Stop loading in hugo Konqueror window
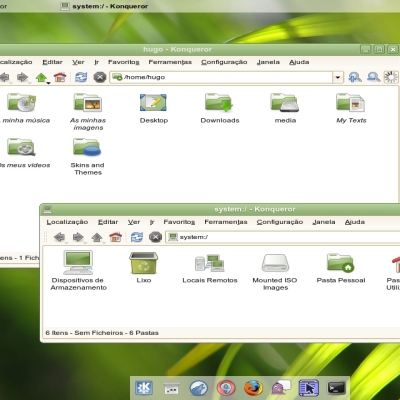 click(100, 77)
